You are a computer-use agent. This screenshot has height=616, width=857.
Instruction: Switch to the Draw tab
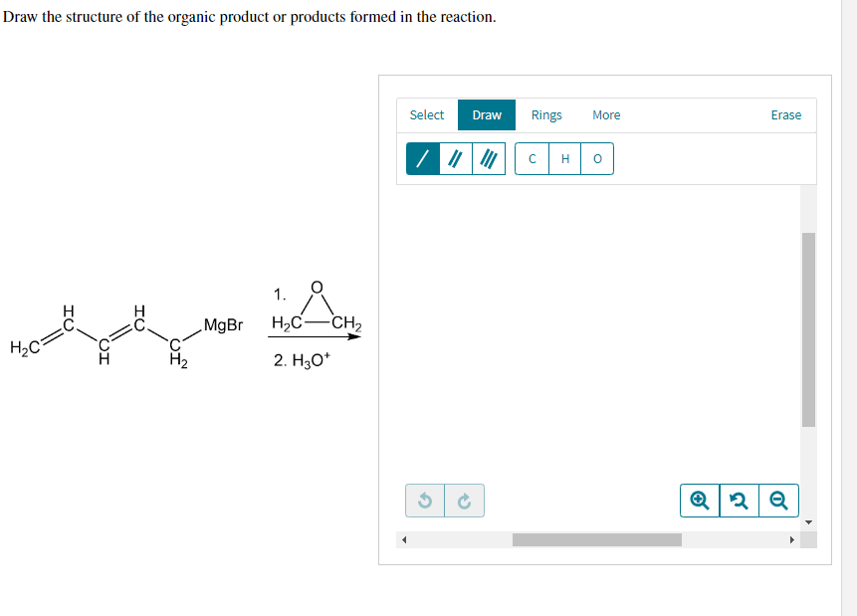click(x=486, y=114)
